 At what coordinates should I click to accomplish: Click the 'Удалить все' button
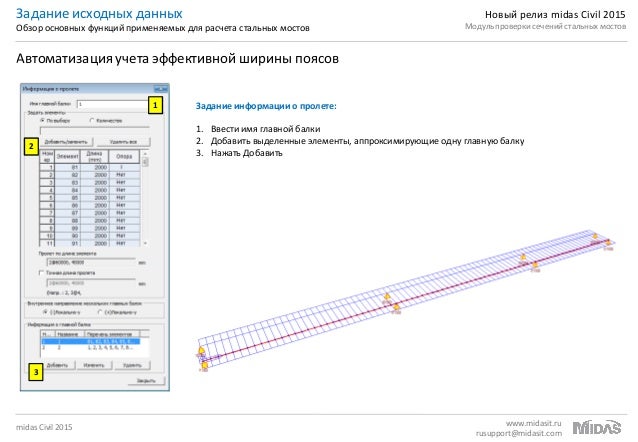point(123,142)
